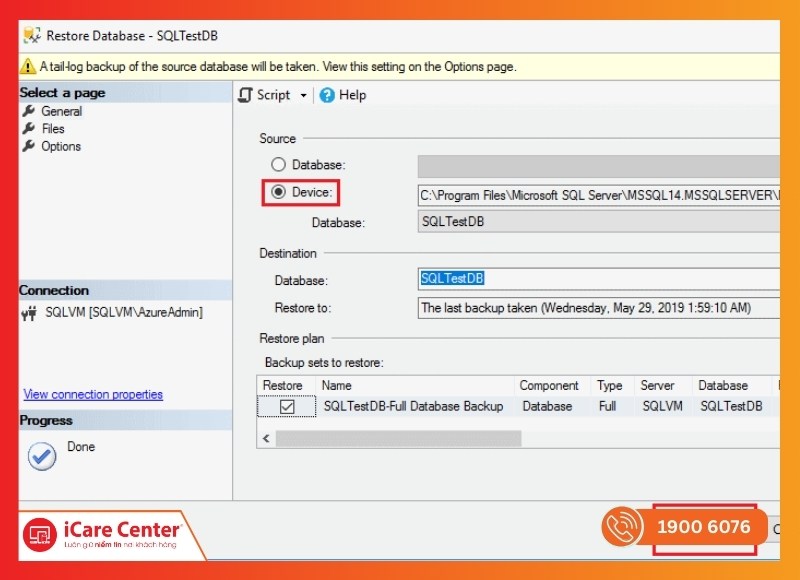The width and height of the screenshot is (800, 580).
Task: Click the wrench icon next to Files
Action: coord(29,128)
